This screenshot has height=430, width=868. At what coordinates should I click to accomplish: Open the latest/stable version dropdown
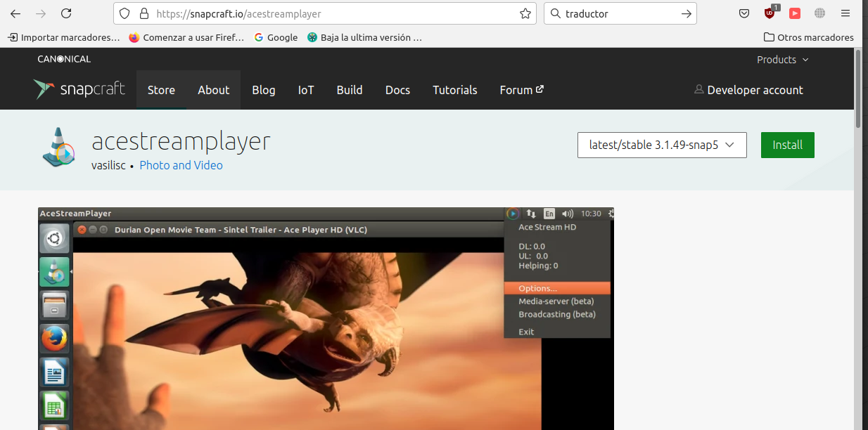click(x=662, y=145)
